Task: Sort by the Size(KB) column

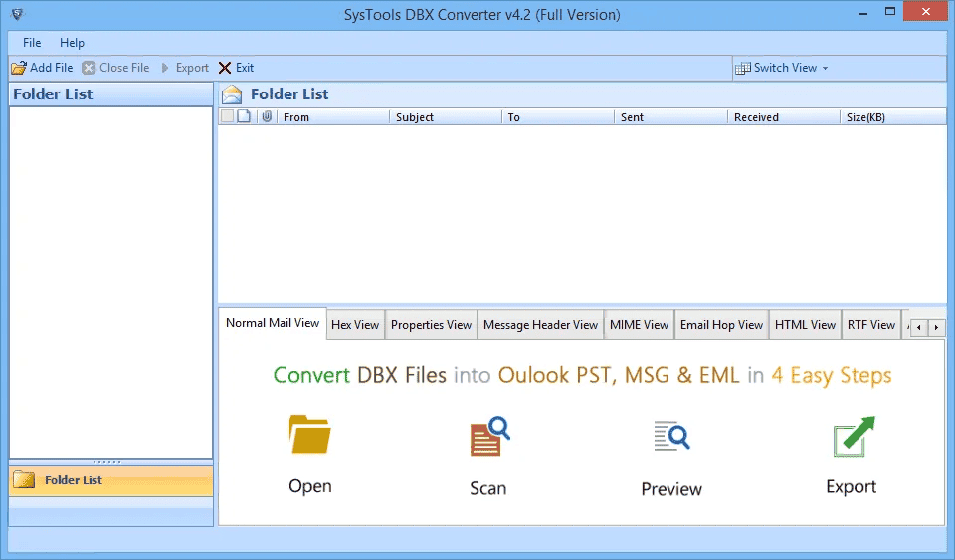Action: (893, 116)
